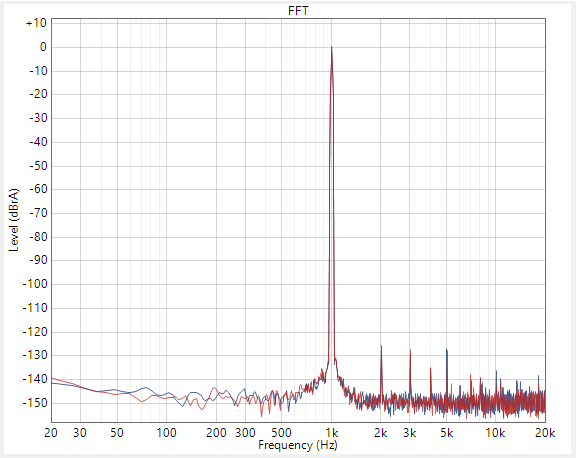This screenshot has width=576, height=458.
Task: Click the 1k frequency axis label
Action: (331, 433)
